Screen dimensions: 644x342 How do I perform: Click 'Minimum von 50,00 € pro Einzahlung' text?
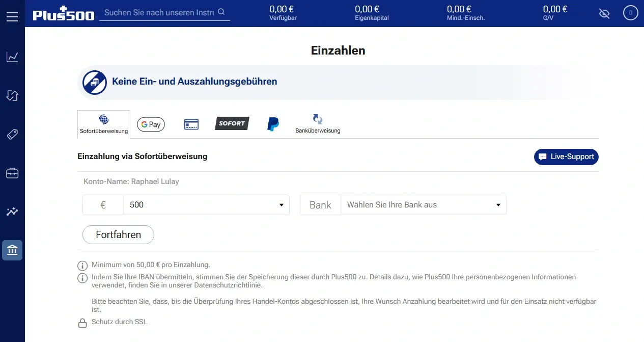(x=151, y=265)
